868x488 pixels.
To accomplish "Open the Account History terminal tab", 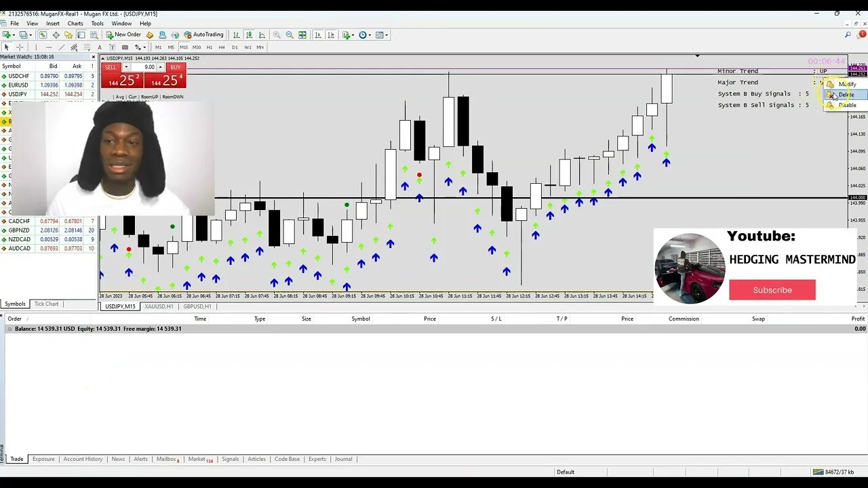I will tap(83, 459).
